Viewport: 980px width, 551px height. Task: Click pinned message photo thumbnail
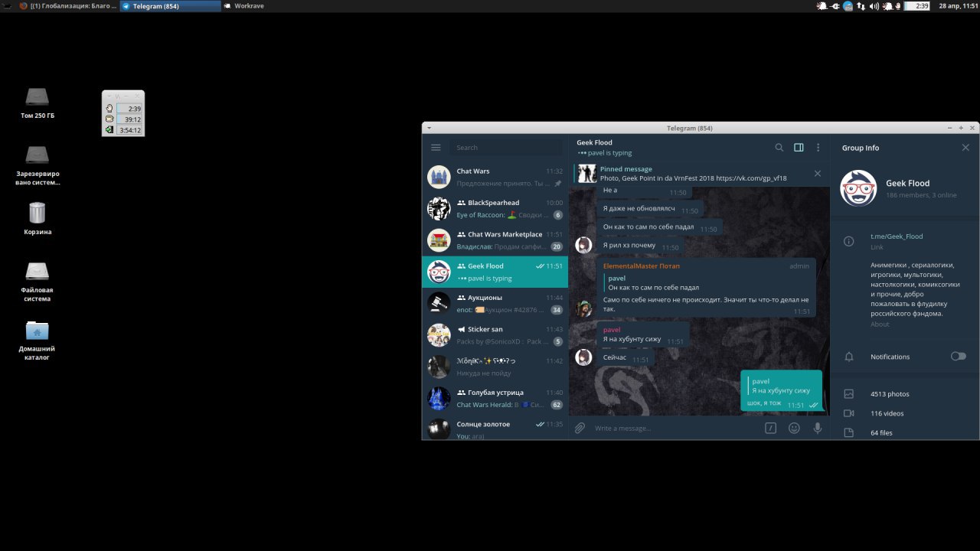pyautogui.click(x=587, y=174)
